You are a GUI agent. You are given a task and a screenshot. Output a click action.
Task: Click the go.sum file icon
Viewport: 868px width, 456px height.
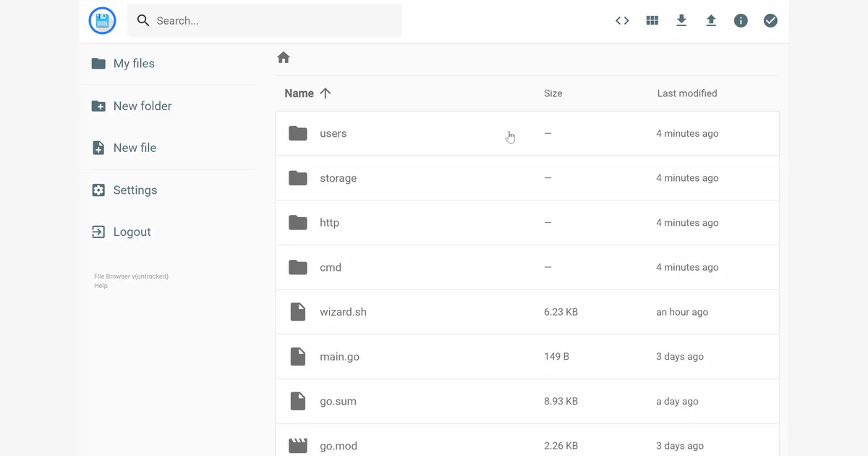298,401
